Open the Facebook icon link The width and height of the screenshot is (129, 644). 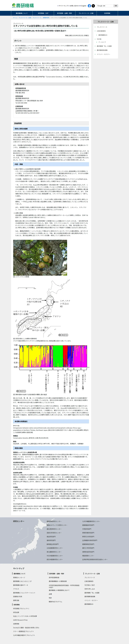[89, 6]
